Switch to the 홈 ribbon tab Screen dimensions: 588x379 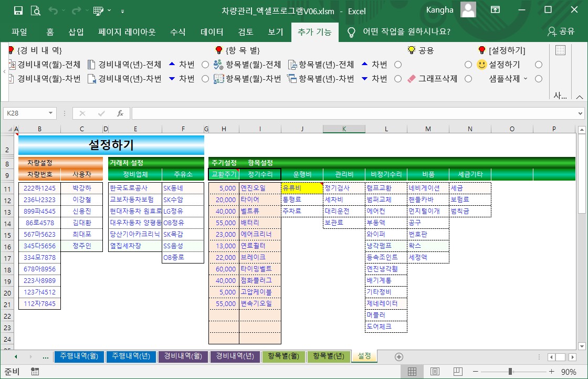click(50, 32)
